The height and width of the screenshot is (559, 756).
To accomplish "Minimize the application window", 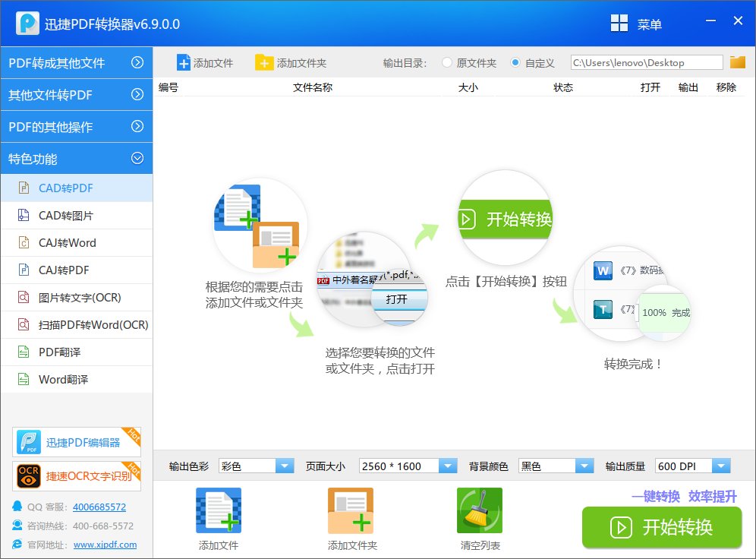I will (x=710, y=21).
